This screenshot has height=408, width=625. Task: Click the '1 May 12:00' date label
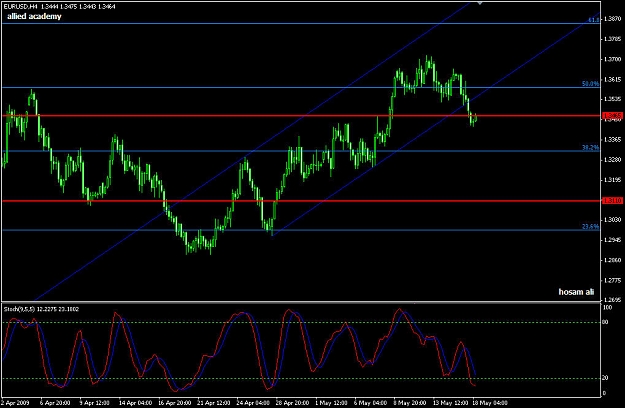coord(330,403)
